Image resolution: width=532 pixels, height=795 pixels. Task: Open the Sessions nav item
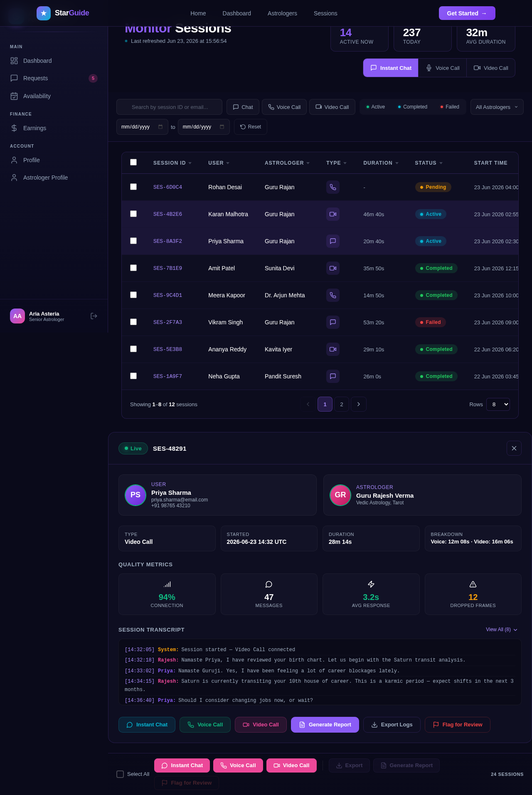325,13
